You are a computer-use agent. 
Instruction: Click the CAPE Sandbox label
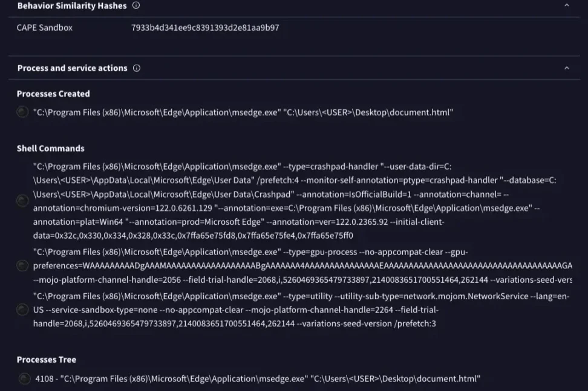[x=45, y=28]
